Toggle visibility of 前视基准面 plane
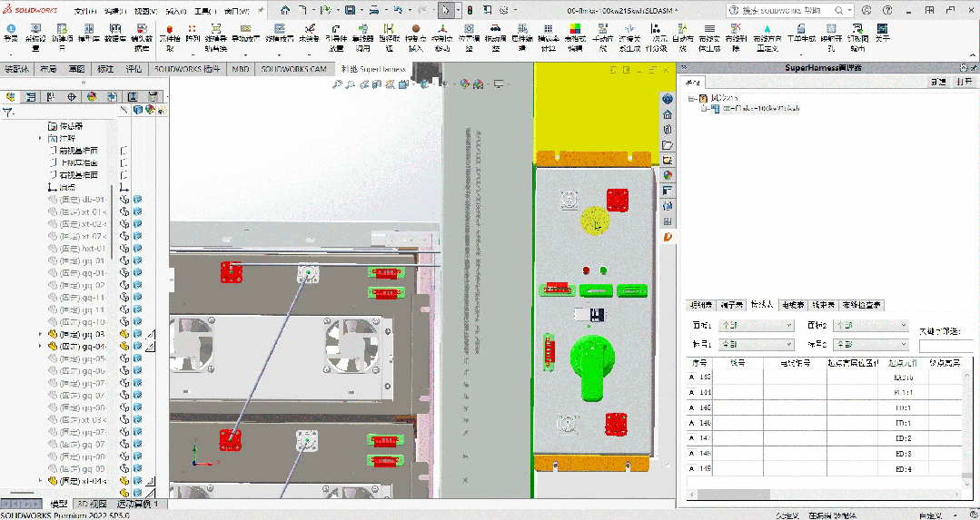Viewport: 980px width, 520px height. [x=124, y=151]
